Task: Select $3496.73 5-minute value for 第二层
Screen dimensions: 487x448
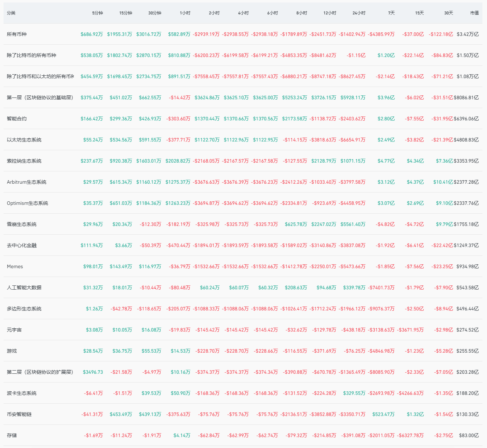Action: 93,372
